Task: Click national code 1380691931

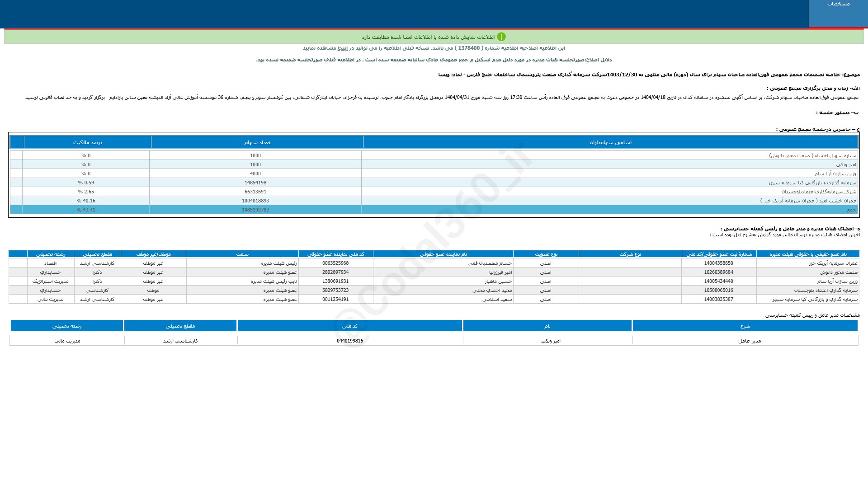Action: click(x=335, y=281)
